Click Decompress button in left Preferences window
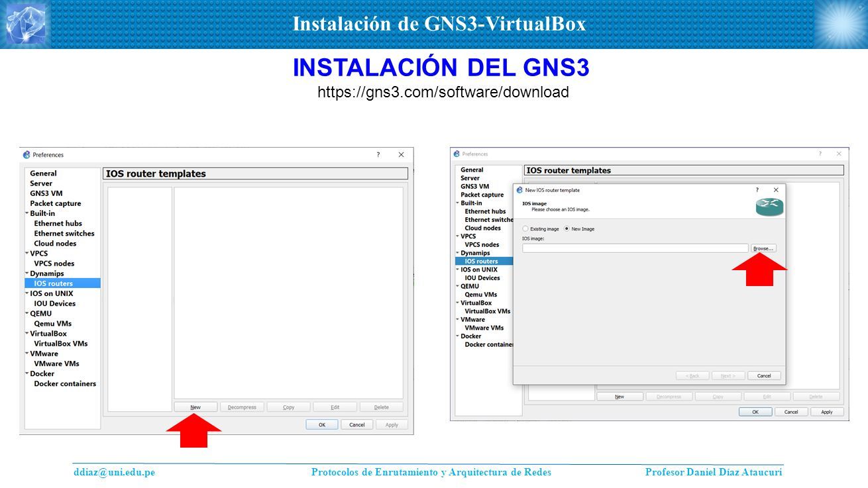Image resolution: width=868 pixels, height=488 pixels. 242,407
